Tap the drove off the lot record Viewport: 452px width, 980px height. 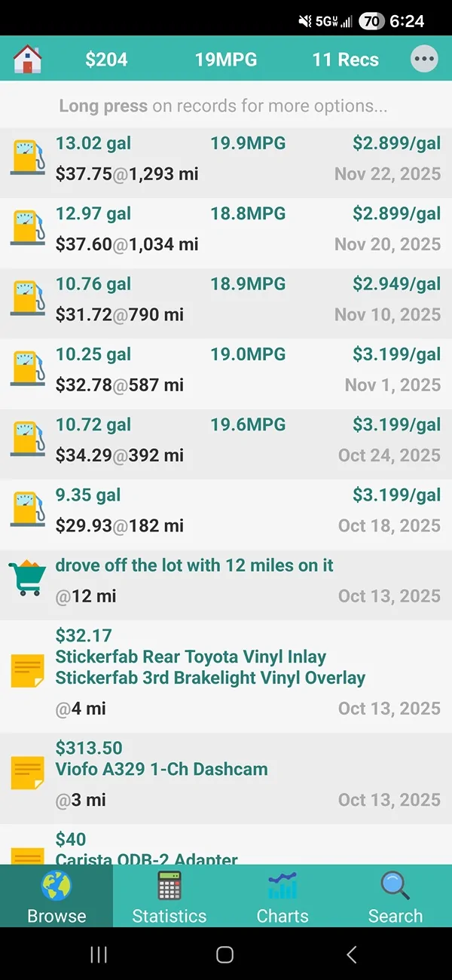(226, 580)
